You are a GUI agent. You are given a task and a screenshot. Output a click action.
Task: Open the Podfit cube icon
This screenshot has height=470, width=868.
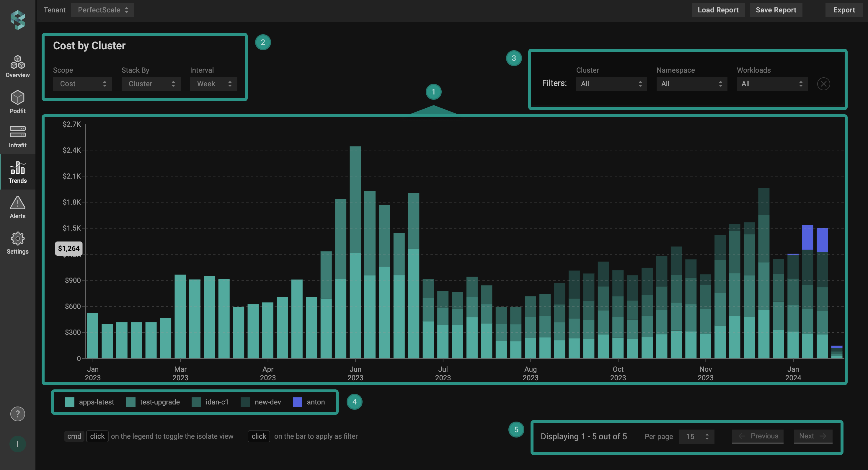pos(17,98)
